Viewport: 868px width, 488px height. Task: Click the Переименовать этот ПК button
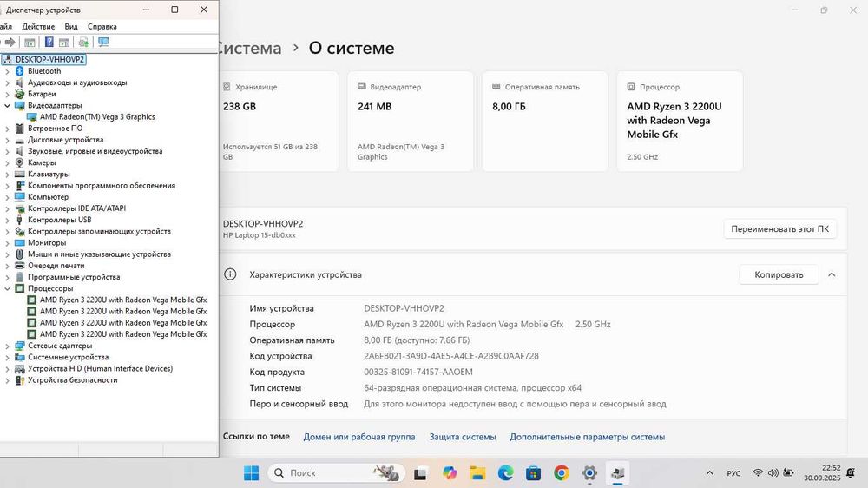(779, 228)
